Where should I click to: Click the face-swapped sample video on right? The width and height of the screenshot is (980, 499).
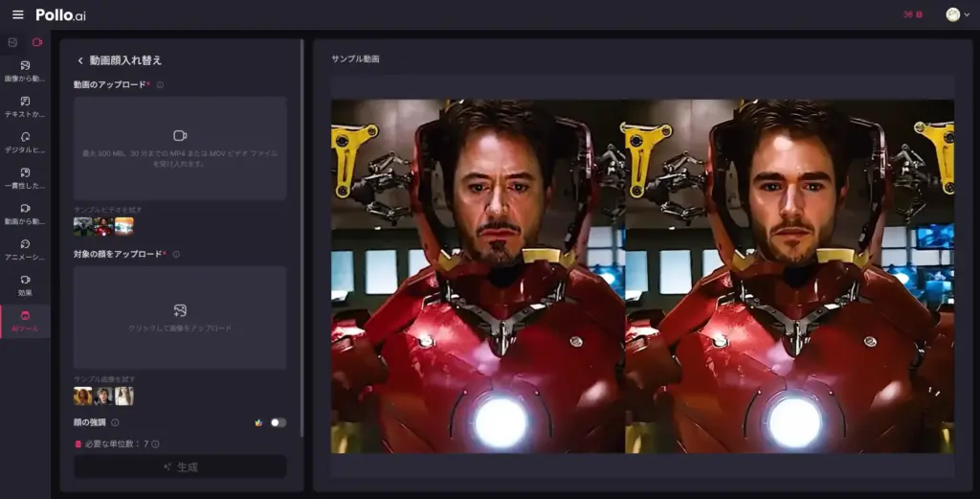[x=790, y=277]
